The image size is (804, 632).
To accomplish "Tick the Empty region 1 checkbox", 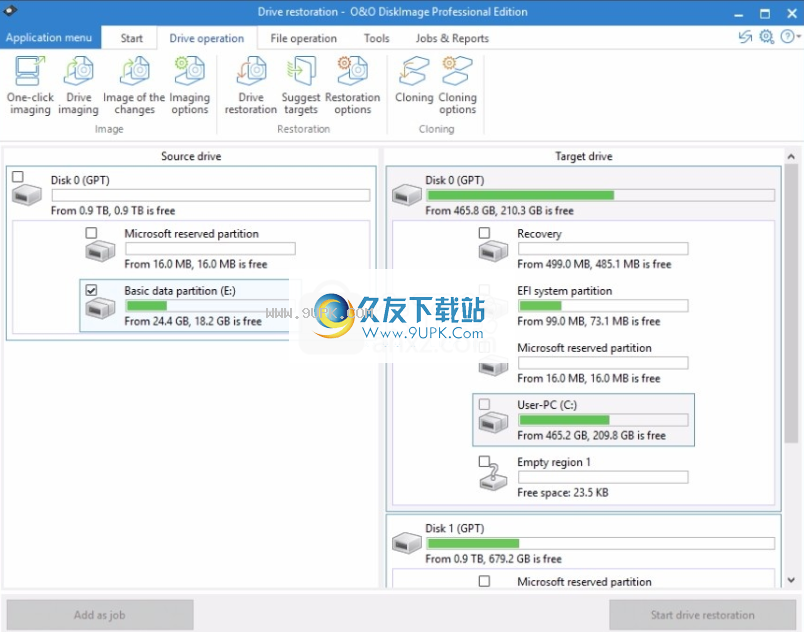I will point(484,461).
